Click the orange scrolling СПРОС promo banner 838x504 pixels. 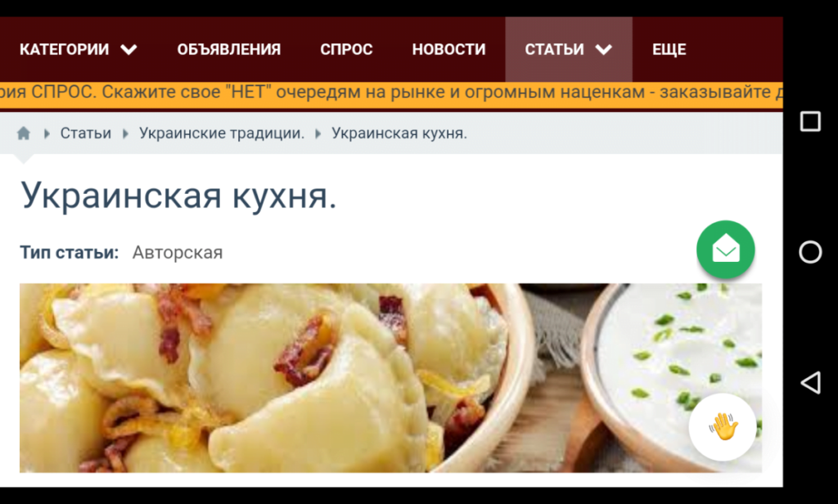[x=391, y=92]
